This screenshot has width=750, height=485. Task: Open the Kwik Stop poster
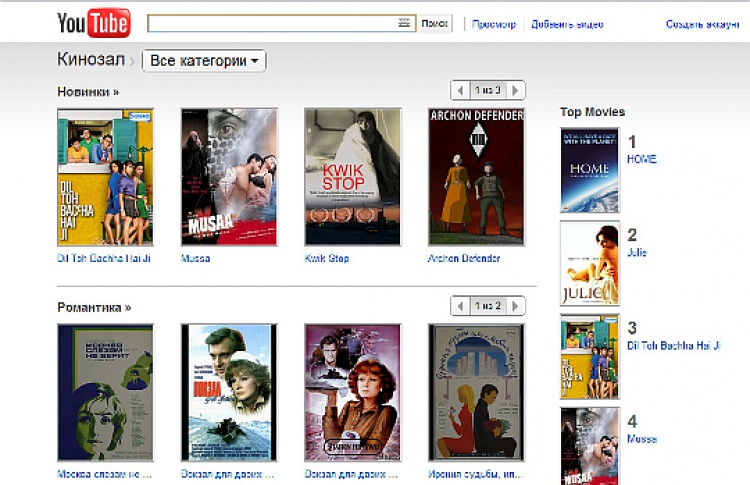(353, 177)
